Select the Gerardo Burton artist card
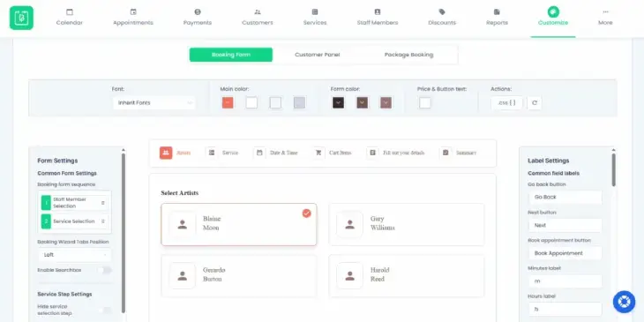This screenshot has width=644, height=322. pyautogui.click(x=238, y=275)
